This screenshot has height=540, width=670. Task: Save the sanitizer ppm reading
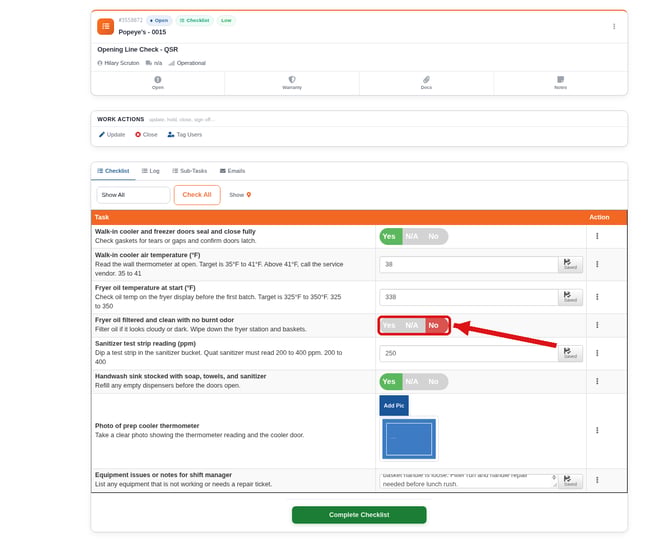[x=570, y=353]
